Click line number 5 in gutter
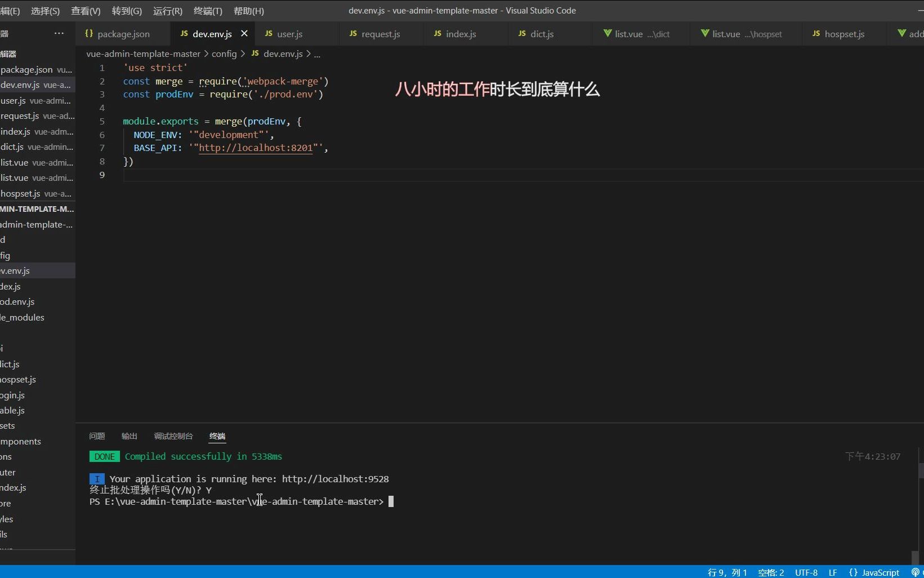 click(x=102, y=122)
